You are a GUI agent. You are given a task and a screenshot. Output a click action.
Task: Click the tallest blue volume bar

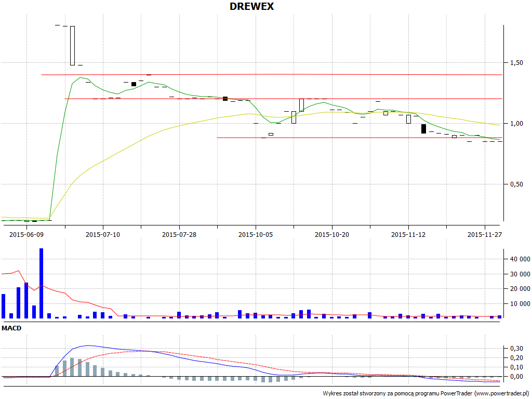click(42, 283)
